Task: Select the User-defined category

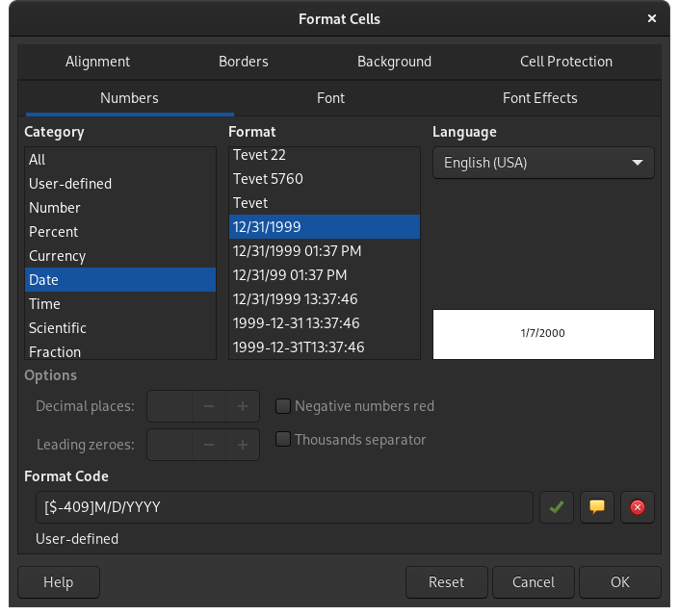Action: [x=120, y=184]
